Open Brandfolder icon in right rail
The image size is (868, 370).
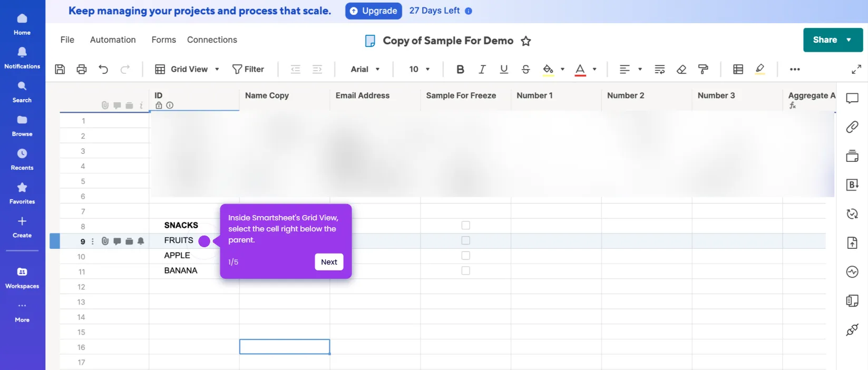[x=852, y=184]
